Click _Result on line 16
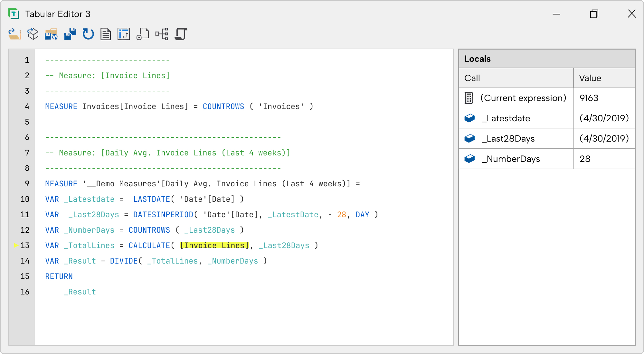This screenshot has height=354, width=644. pos(80,292)
